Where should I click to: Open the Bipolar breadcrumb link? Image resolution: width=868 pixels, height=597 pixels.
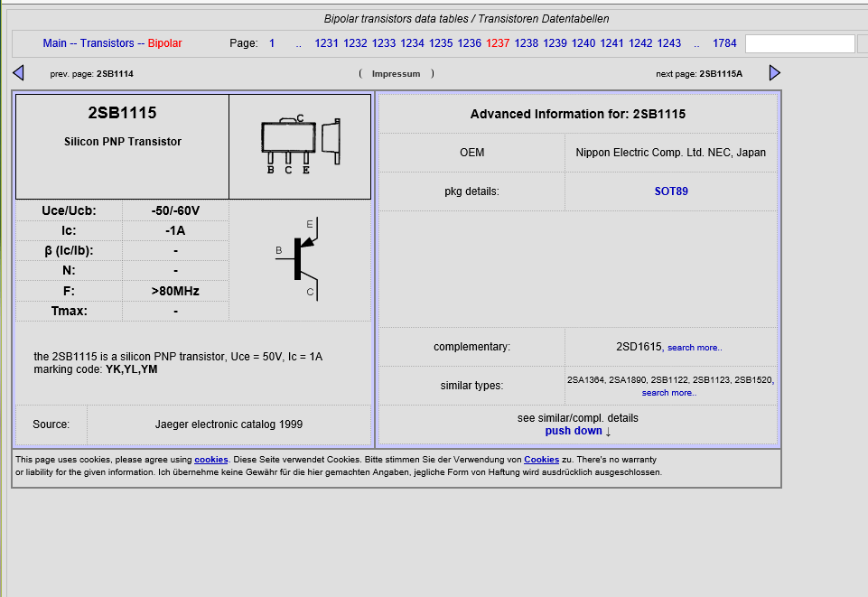[x=164, y=43]
